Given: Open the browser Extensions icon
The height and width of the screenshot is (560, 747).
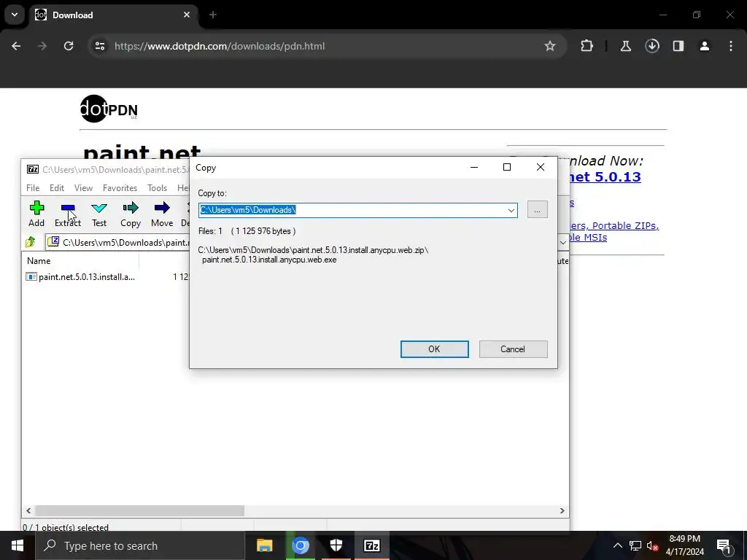Looking at the screenshot, I should (x=587, y=46).
